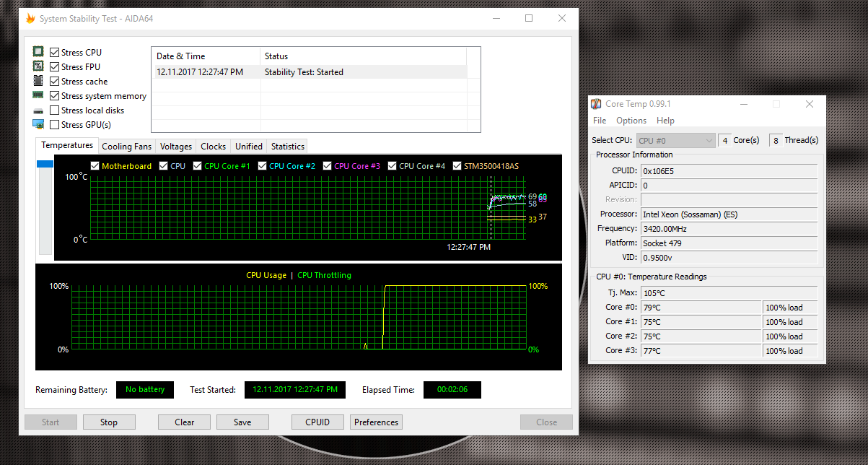Click the CPU chip icon beside Stress CPU
Image resolution: width=868 pixels, height=465 pixels.
[38, 52]
